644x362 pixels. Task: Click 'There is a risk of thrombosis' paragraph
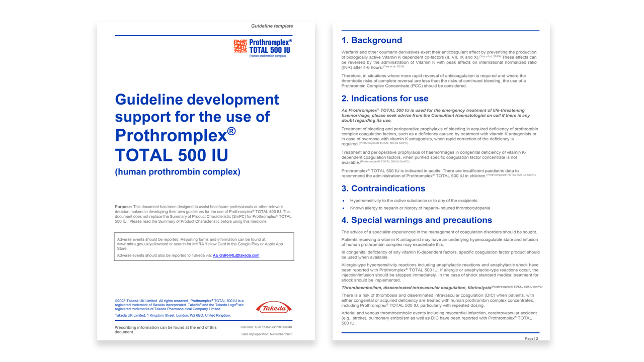[x=438, y=300]
